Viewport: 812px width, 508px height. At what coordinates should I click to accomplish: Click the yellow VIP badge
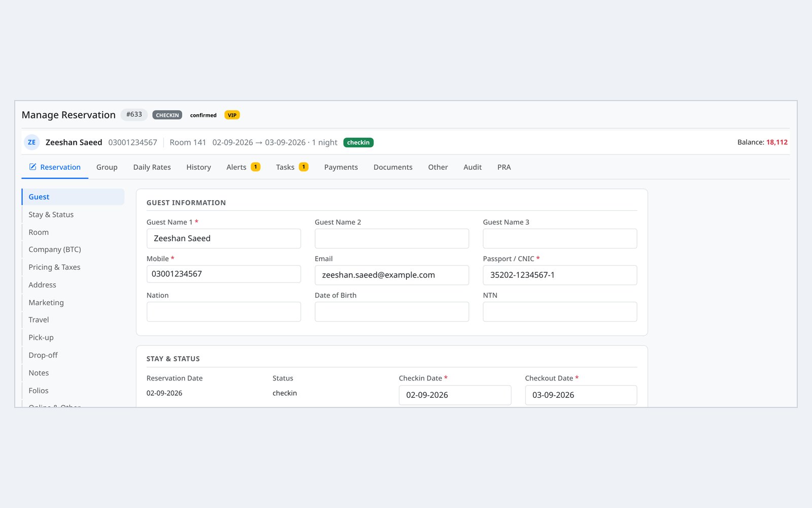pyautogui.click(x=232, y=115)
